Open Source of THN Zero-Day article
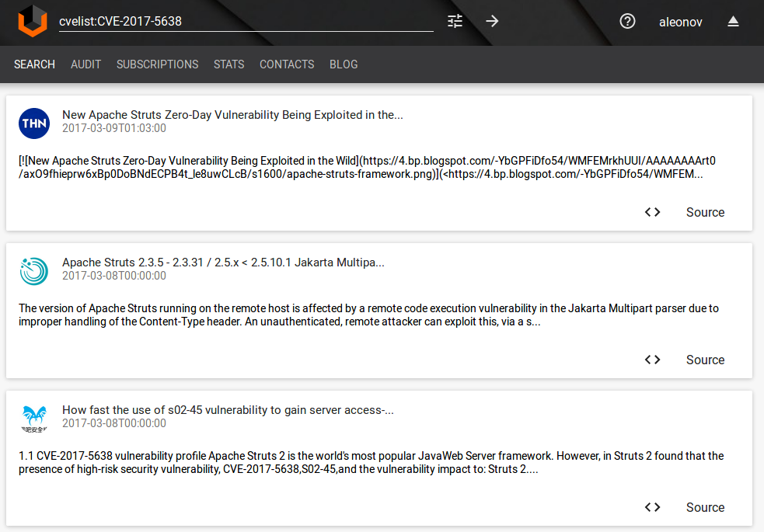This screenshot has width=764, height=532. click(x=705, y=212)
